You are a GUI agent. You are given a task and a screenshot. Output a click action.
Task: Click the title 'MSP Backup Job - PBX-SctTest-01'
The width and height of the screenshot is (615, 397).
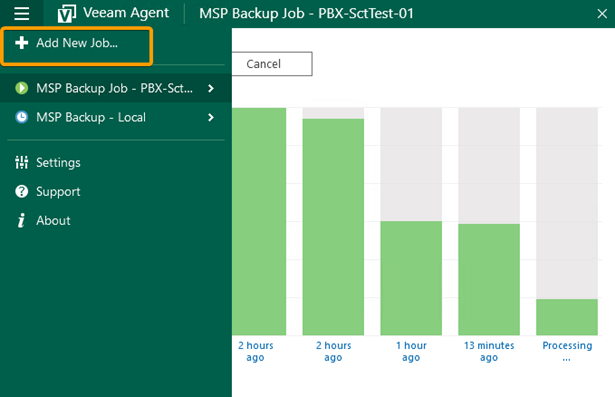[x=306, y=14]
